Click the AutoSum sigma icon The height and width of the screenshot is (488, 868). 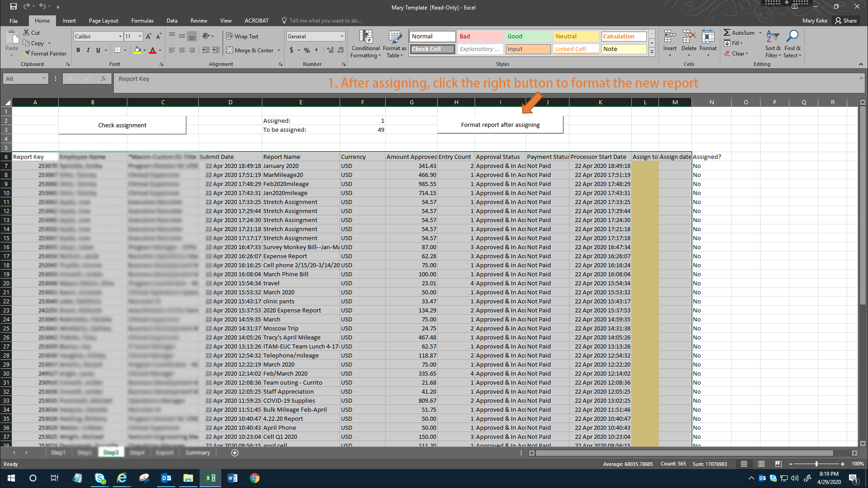click(727, 33)
